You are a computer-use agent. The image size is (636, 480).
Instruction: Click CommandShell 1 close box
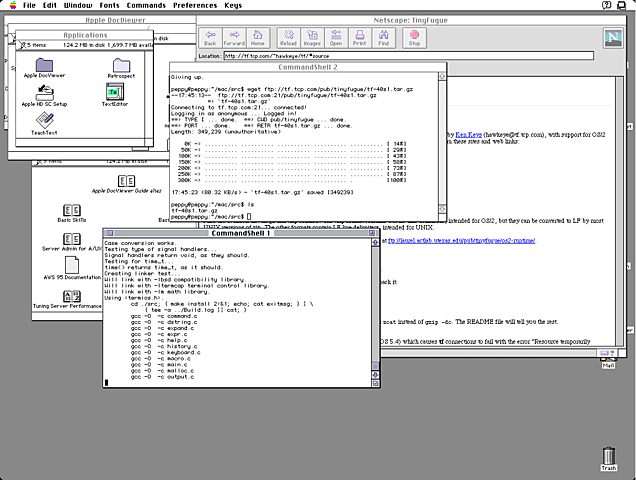[110, 233]
